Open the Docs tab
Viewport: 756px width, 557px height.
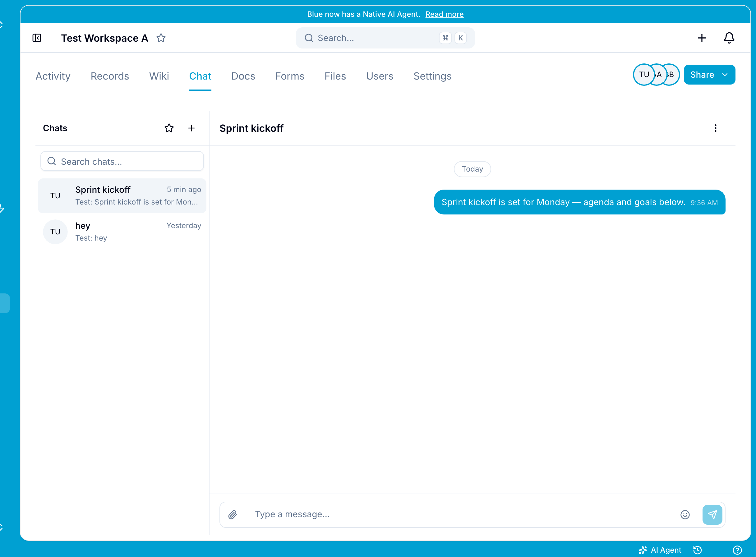[243, 76]
